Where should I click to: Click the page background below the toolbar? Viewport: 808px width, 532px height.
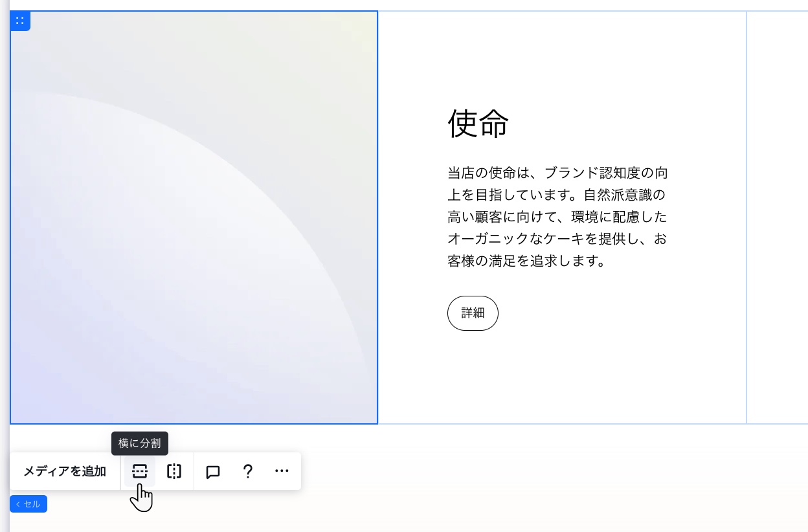click(518, 511)
